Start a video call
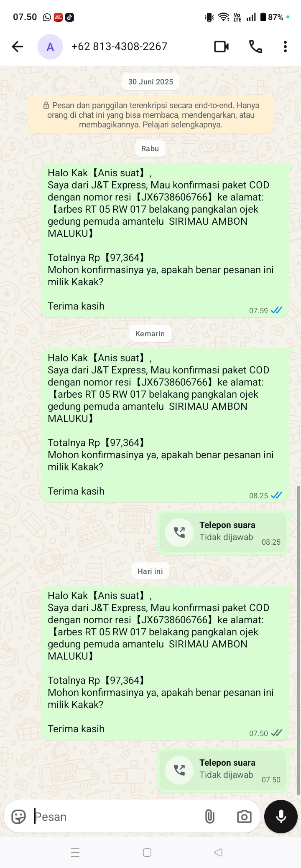Viewport: 301px width, 868px height. pyautogui.click(x=221, y=46)
